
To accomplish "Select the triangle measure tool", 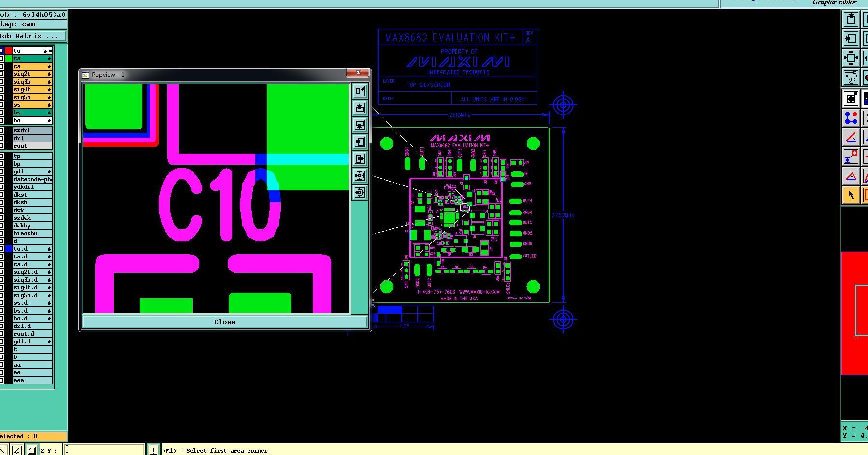I will coord(851,176).
